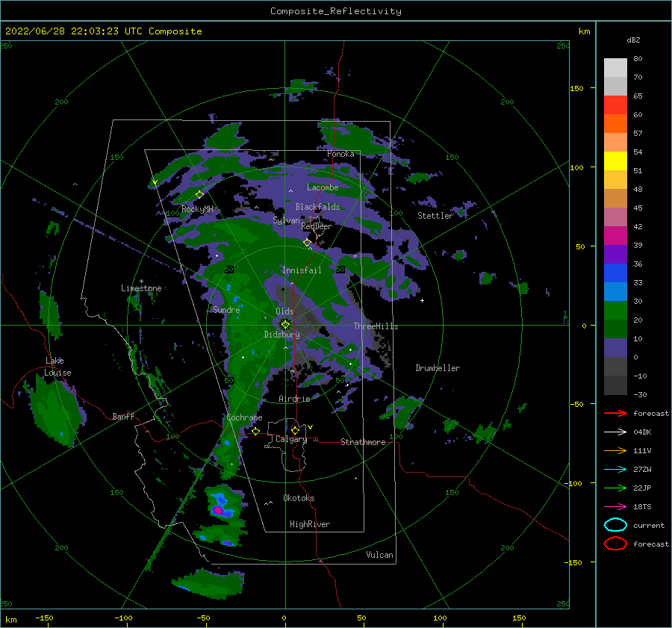The image size is (672, 628).
Task: Click the Olds label near radar center
Action: (284, 311)
